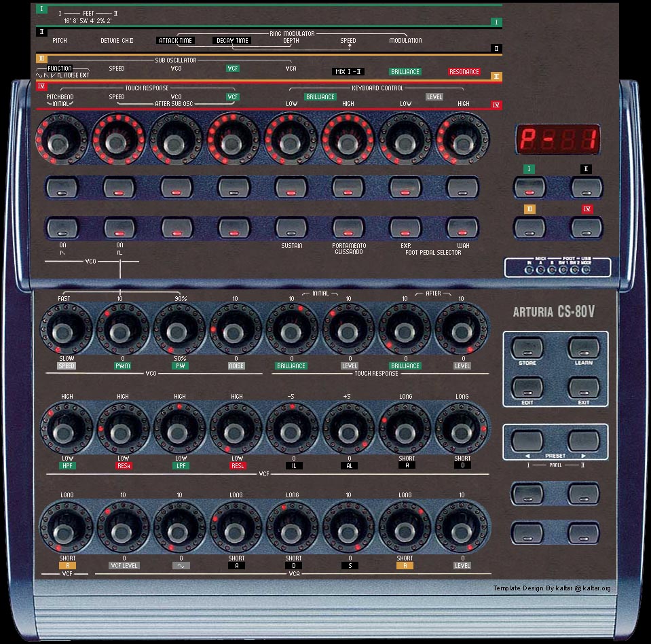Click the EXIT button
651x644 pixels.
[x=584, y=387]
